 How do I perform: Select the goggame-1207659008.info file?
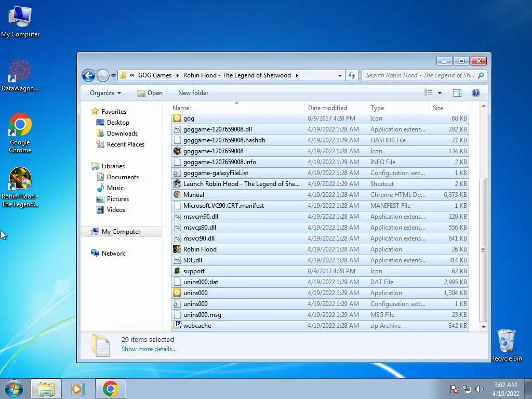point(320,162)
